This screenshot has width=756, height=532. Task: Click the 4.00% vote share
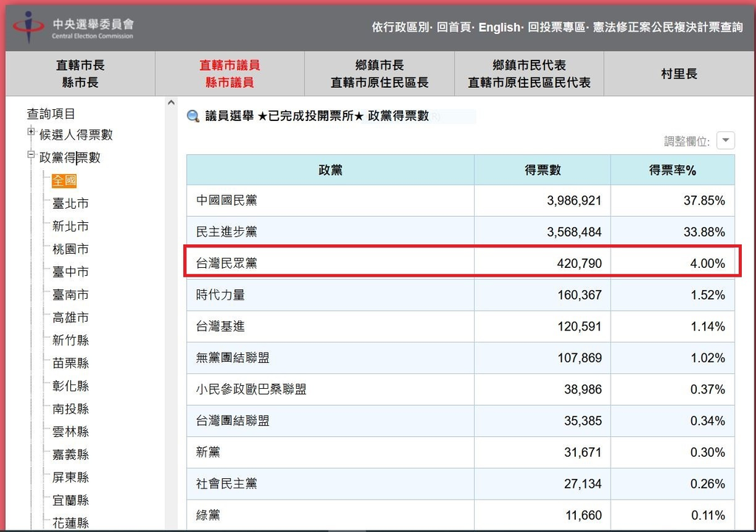click(708, 263)
